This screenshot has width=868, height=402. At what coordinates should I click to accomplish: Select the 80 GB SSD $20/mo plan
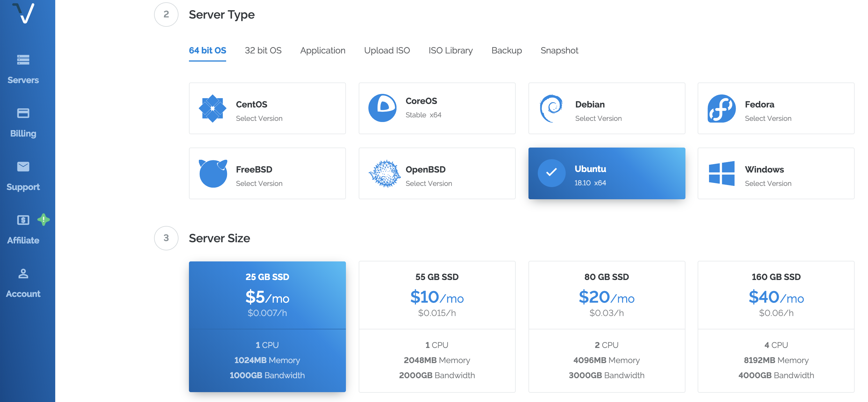606,326
